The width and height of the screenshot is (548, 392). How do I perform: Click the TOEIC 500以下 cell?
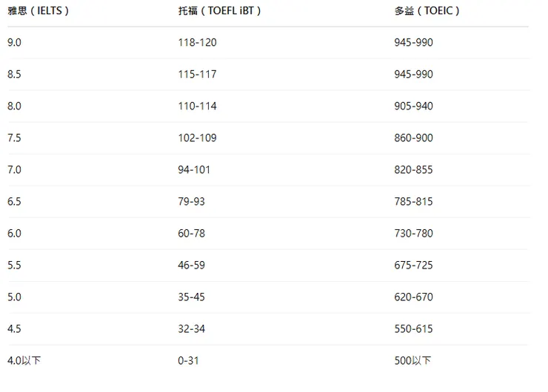[x=413, y=361]
